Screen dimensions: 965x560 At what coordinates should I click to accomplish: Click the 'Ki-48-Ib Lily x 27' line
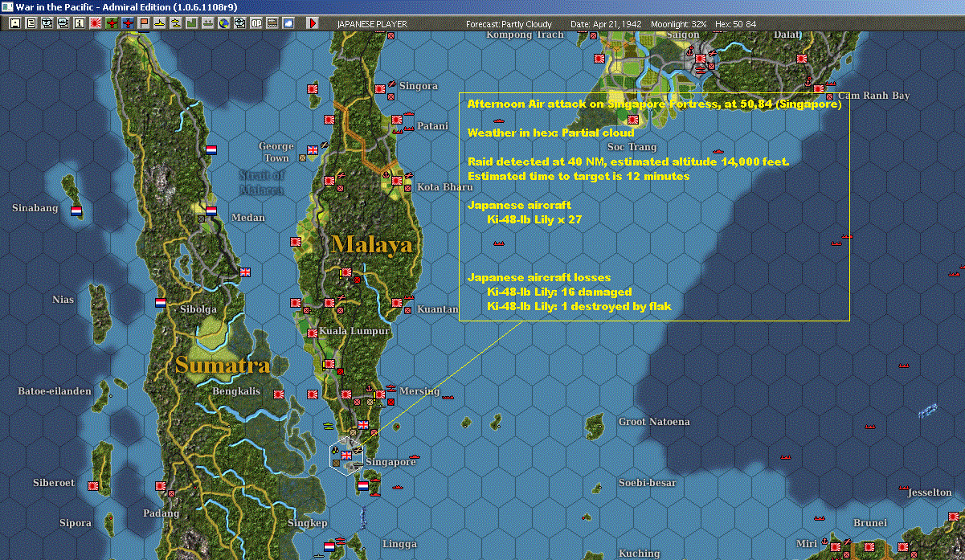[534, 219]
